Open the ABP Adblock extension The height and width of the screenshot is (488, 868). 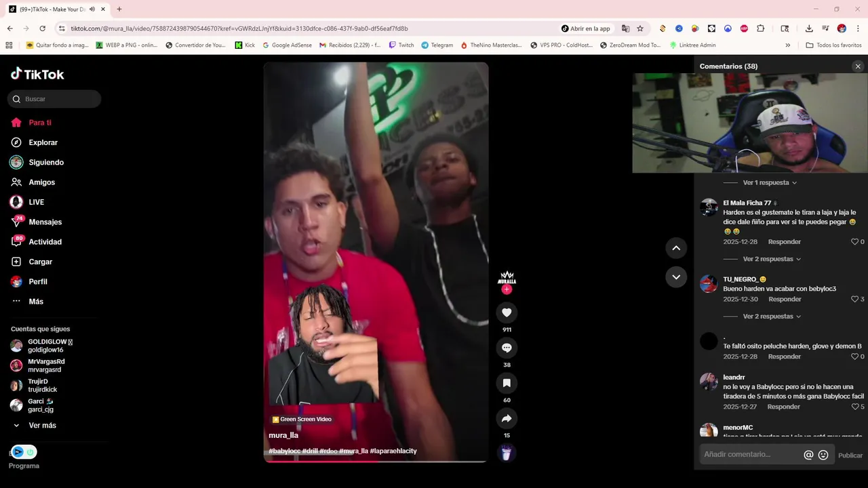(744, 28)
